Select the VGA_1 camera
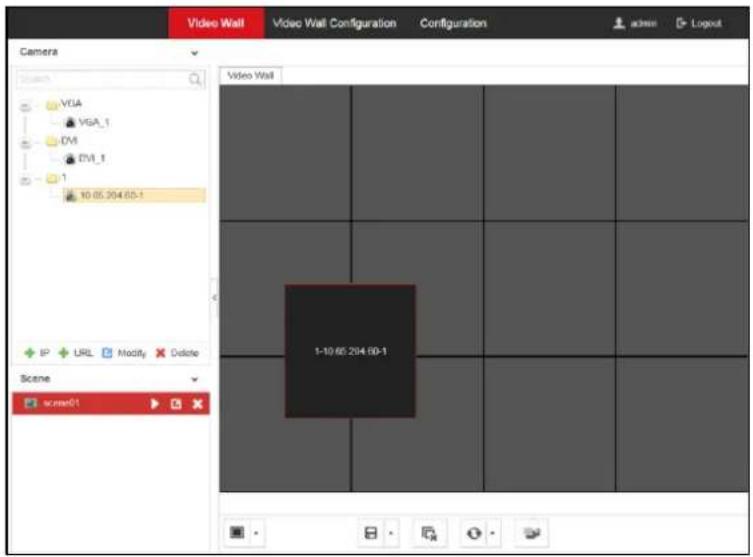Viewport: 753px width, 557px height. pos(87,122)
